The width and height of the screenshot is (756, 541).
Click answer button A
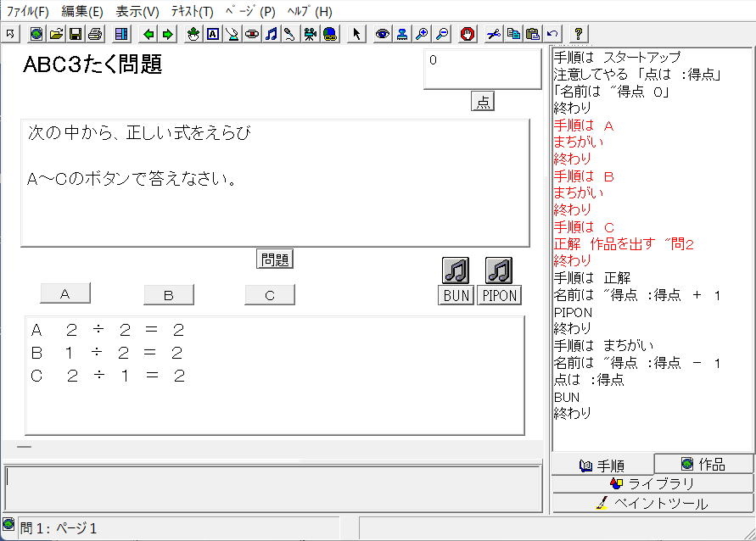tap(65, 293)
